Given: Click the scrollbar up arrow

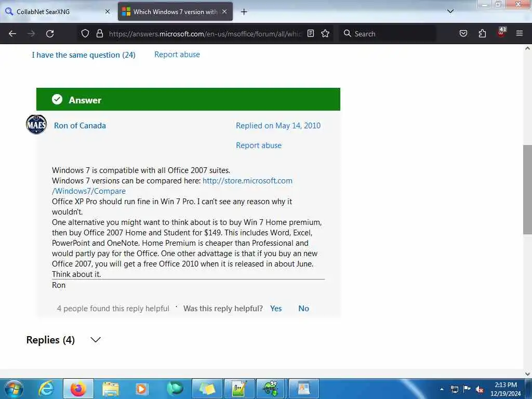Looking at the screenshot, I should tap(527, 48).
